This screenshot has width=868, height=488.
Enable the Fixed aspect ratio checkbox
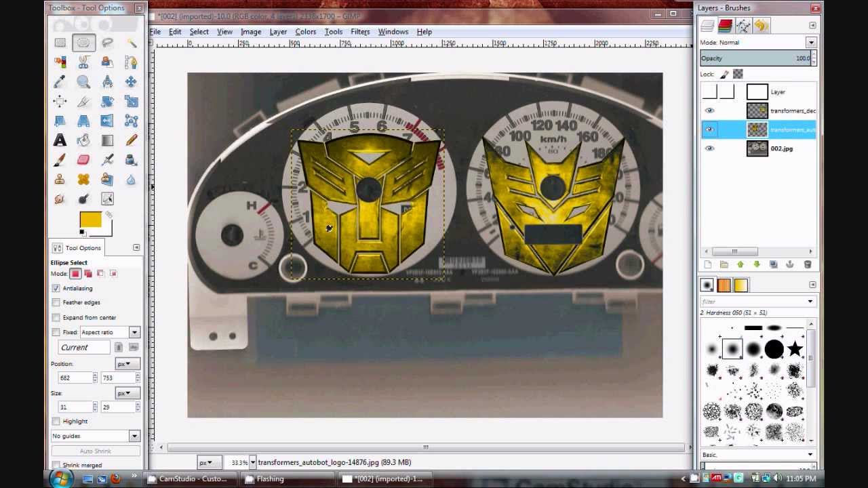[x=56, y=332]
